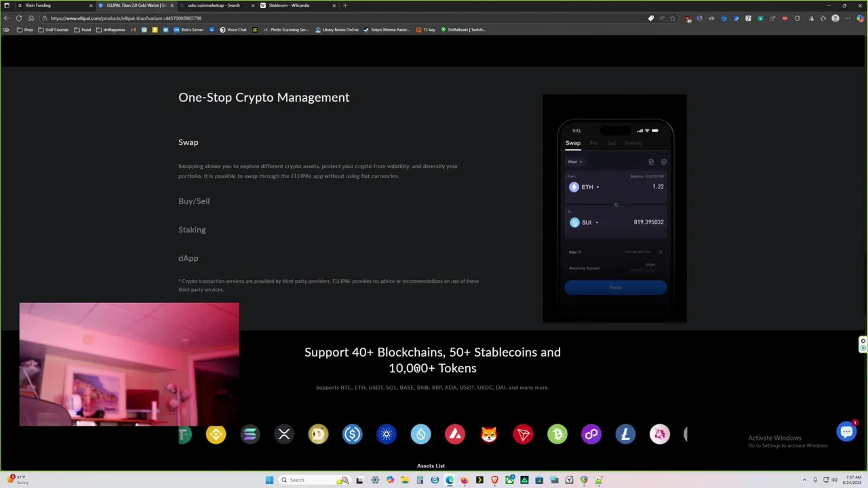Open the 11 key bookmark
Image resolution: width=868 pixels, height=488 pixels.
(x=426, y=30)
